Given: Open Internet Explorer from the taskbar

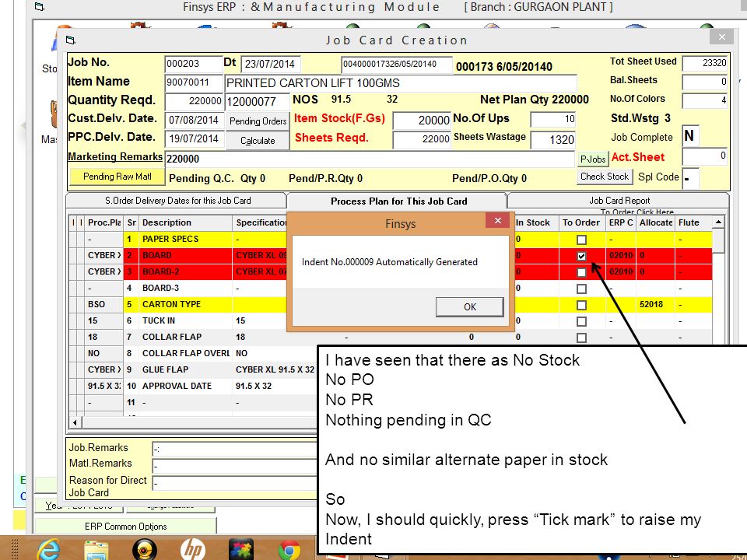Looking at the screenshot, I should coord(48,549).
